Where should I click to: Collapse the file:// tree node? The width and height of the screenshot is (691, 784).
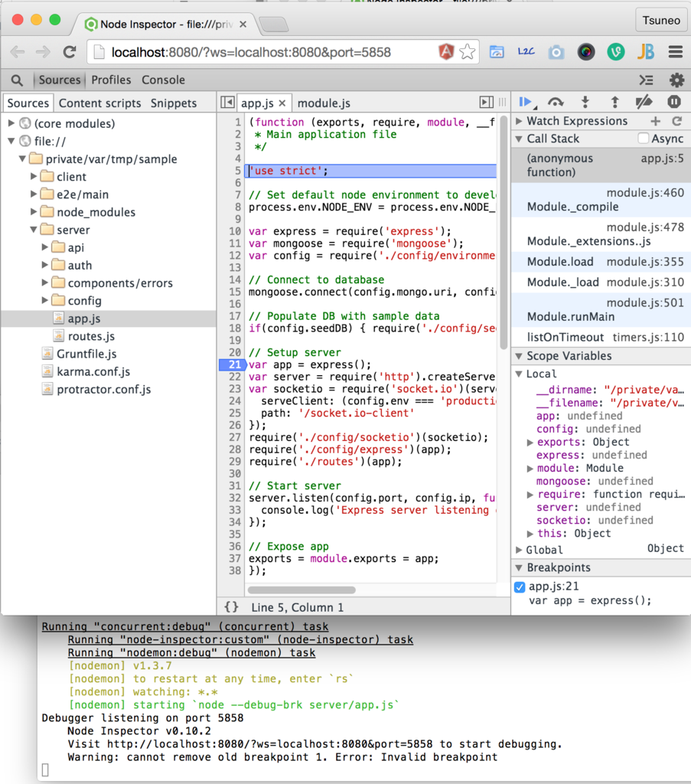pos(11,141)
